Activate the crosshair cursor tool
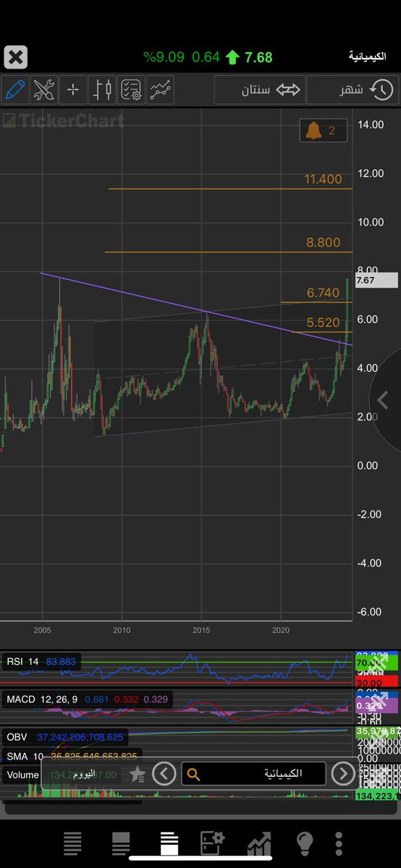This screenshot has height=868, width=401. coord(73,90)
